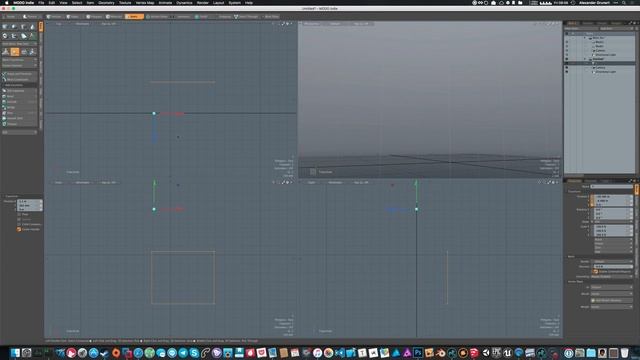Select the Rotate tool icon
Viewport: 640px width, 360px height.
pyautogui.click(x=24, y=52)
